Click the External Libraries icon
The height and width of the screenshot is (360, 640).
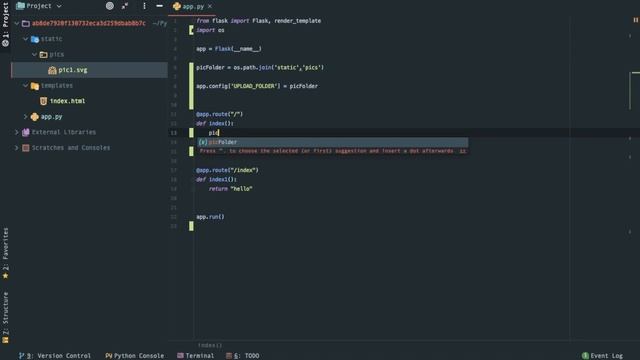click(x=26, y=132)
